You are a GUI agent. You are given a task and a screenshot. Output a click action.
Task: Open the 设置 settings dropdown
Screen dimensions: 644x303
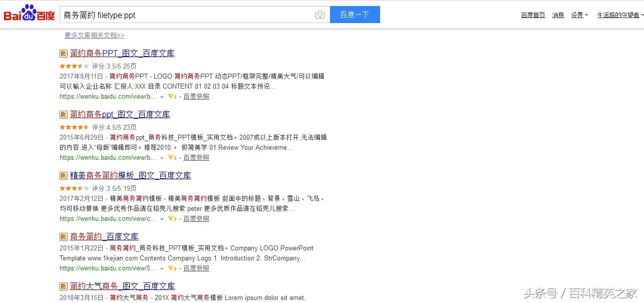point(580,15)
